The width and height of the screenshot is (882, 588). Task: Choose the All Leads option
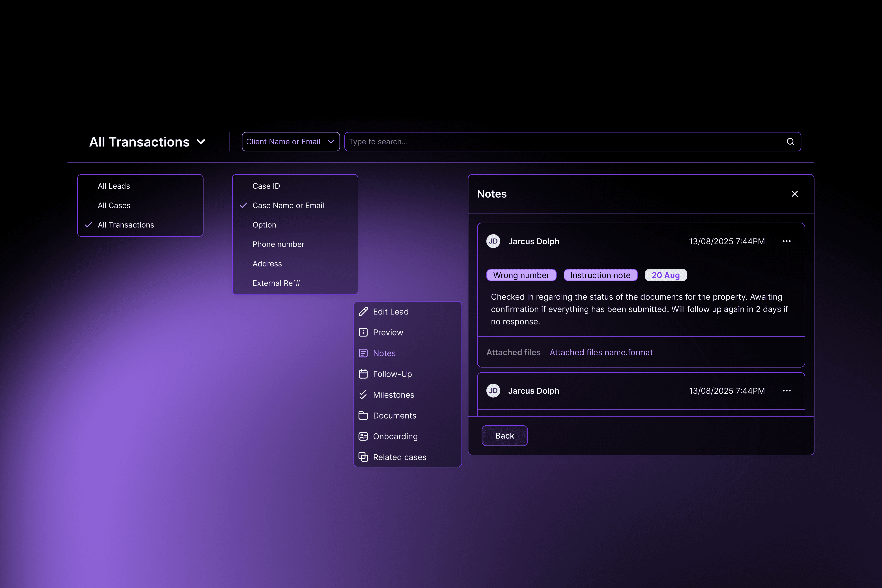point(114,186)
